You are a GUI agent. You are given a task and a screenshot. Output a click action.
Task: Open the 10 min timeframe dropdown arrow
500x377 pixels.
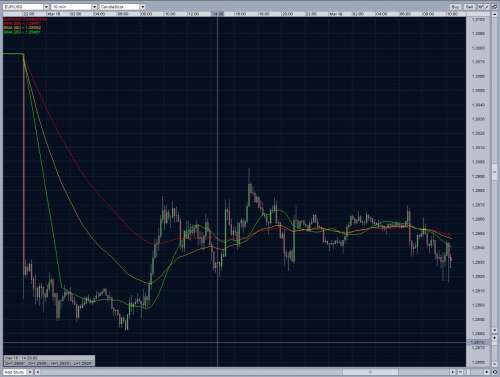(94, 7)
